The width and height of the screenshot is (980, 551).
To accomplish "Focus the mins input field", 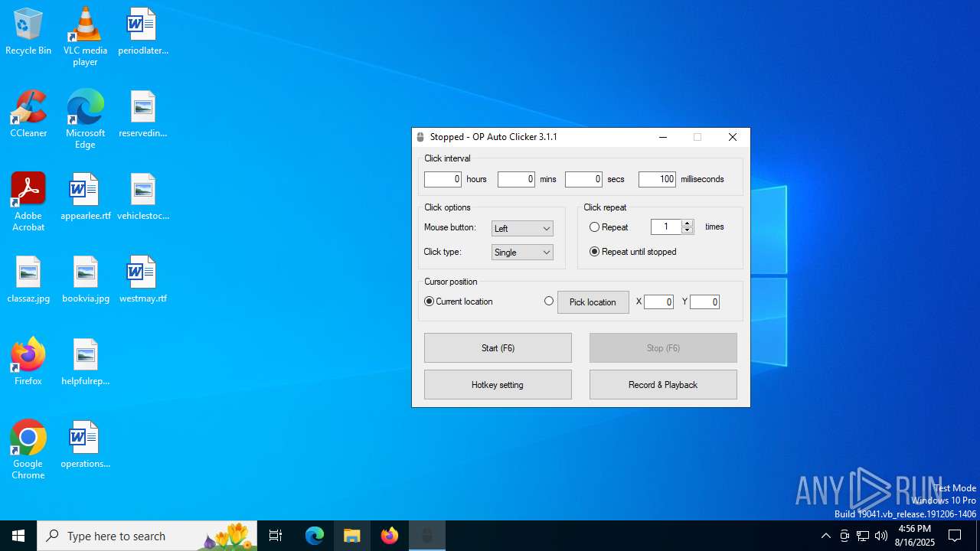I will coord(516,179).
